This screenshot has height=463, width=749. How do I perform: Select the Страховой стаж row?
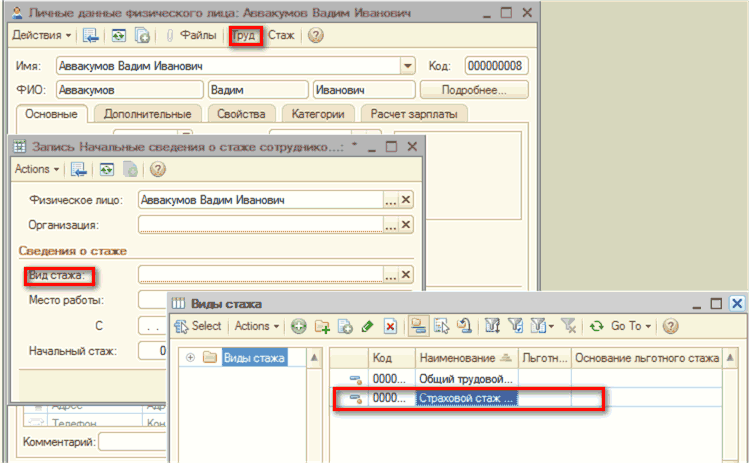pyautogui.click(x=466, y=399)
